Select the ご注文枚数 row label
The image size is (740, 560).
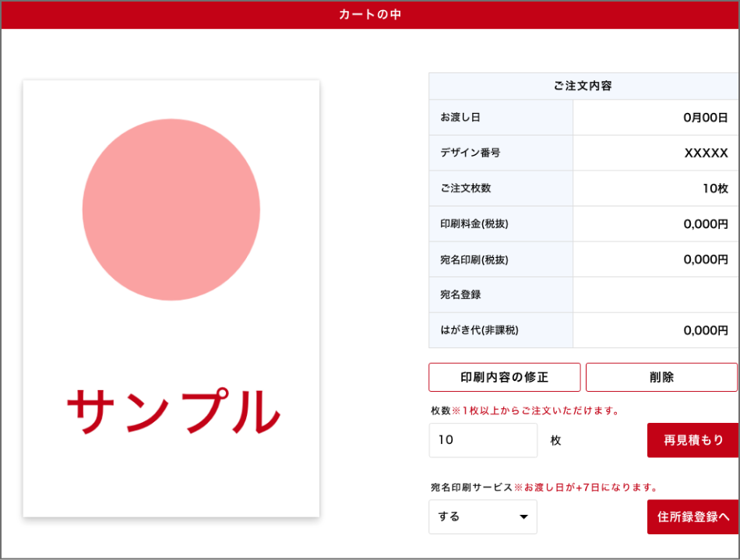465,188
